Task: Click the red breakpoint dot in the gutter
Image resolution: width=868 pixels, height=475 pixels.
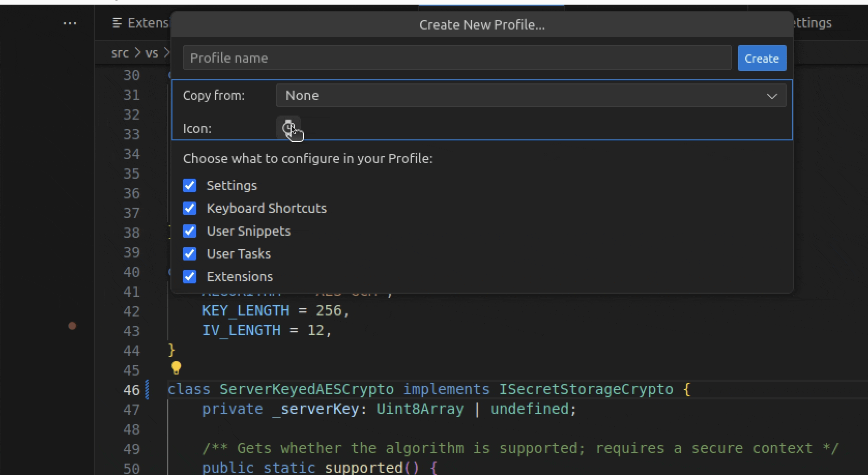Action: 72,326
